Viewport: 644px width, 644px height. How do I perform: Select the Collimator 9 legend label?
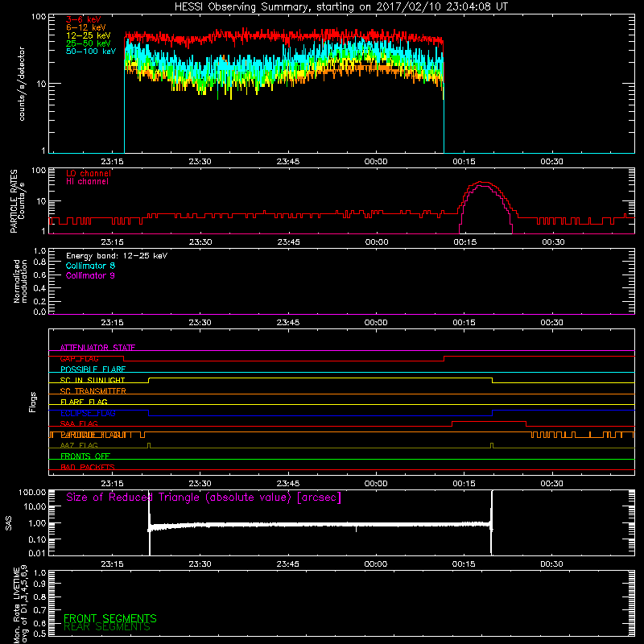click(x=90, y=275)
